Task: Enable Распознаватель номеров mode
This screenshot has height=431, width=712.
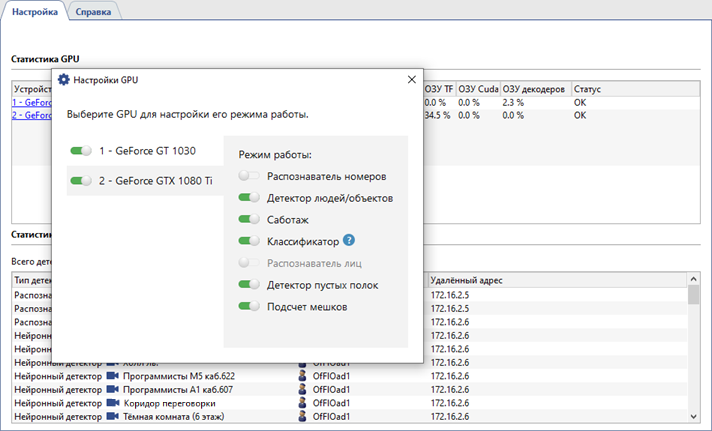Action: pyautogui.click(x=249, y=176)
